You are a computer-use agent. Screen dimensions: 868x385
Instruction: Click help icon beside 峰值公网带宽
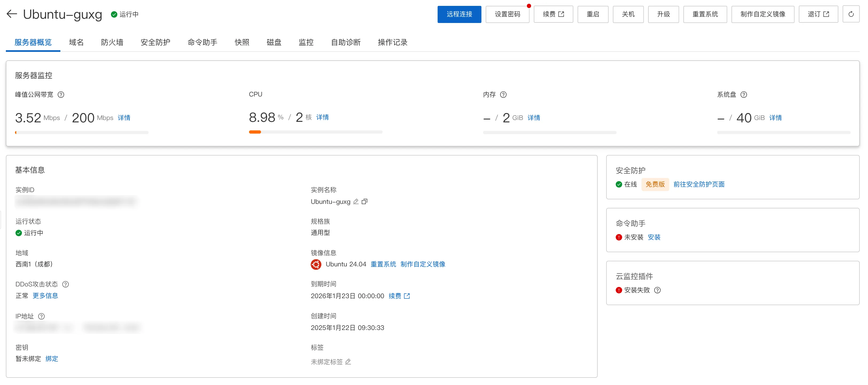tap(61, 95)
